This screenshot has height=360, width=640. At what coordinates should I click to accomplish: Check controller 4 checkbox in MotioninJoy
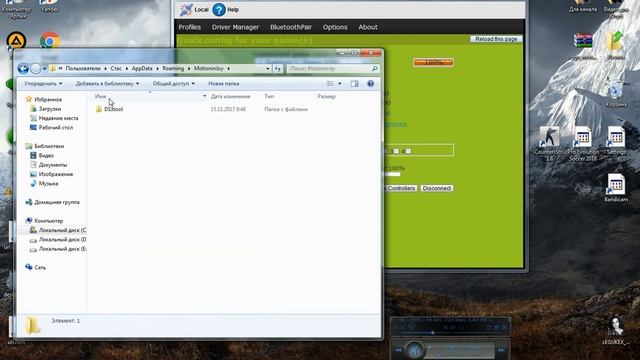408,151
